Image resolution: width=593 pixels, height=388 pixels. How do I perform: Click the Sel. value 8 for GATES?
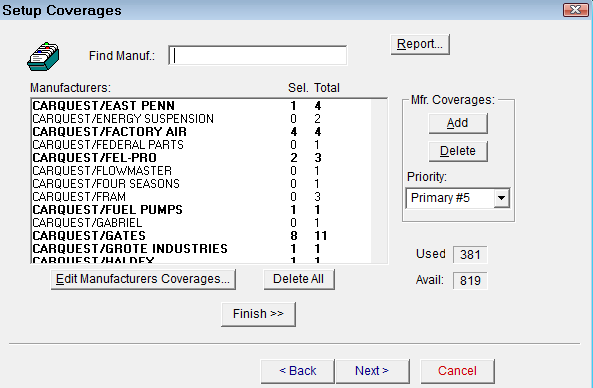coord(293,236)
